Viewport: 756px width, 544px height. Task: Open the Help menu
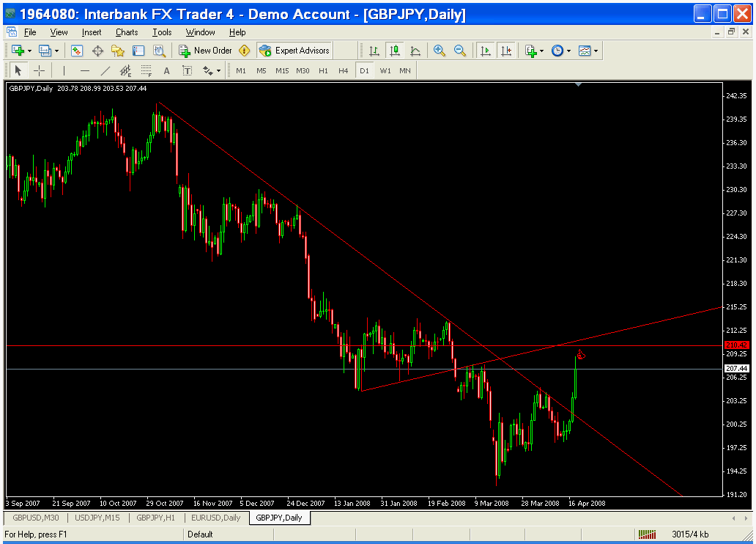(x=237, y=32)
